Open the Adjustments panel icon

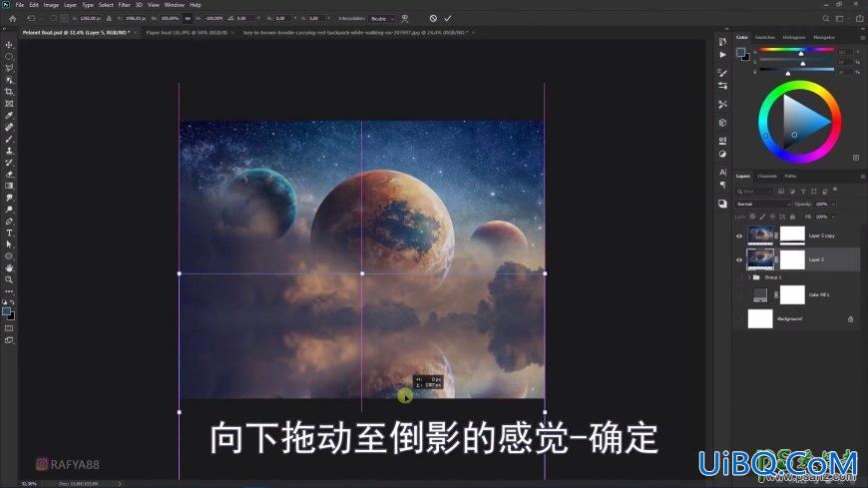point(722,154)
